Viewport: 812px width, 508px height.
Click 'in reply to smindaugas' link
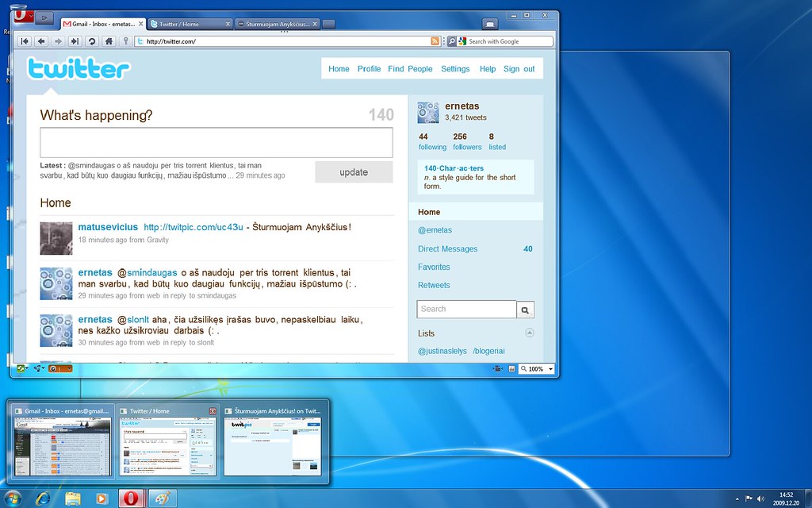(199, 296)
